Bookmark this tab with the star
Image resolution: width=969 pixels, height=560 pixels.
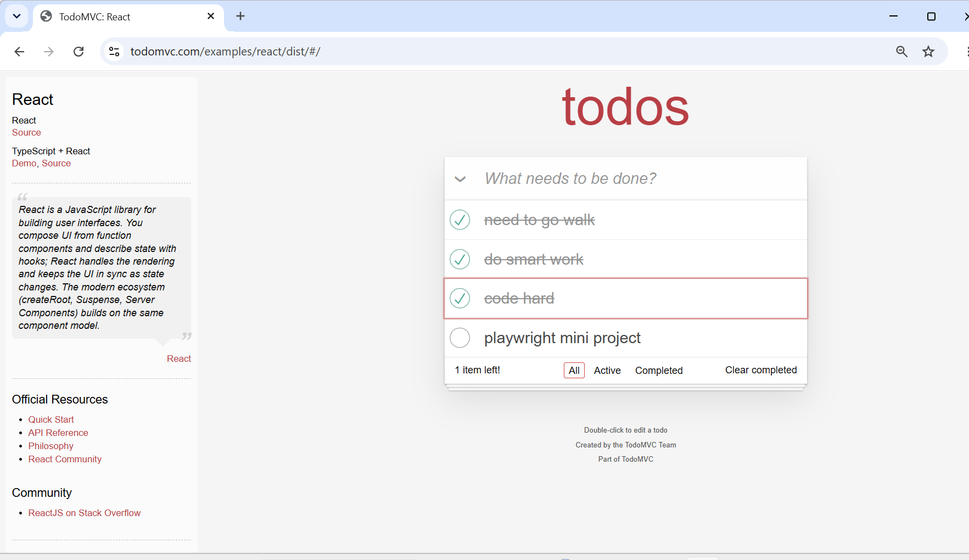point(928,52)
